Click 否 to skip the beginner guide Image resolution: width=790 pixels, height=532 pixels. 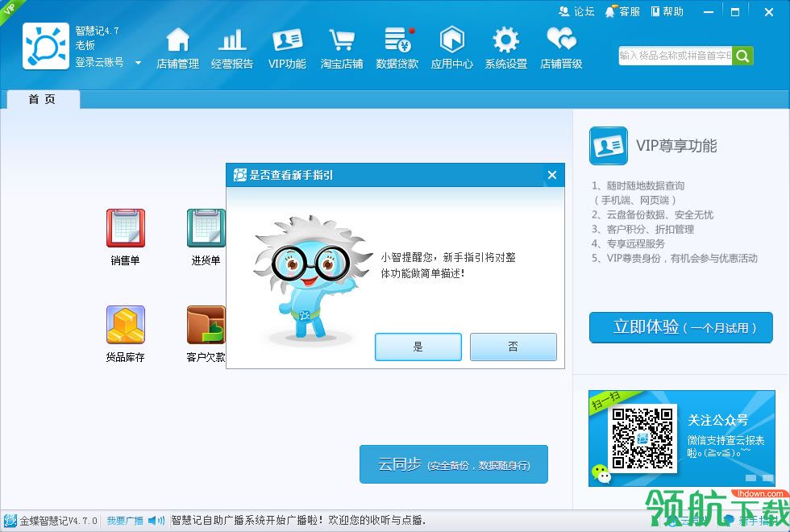click(x=513, y=347)
